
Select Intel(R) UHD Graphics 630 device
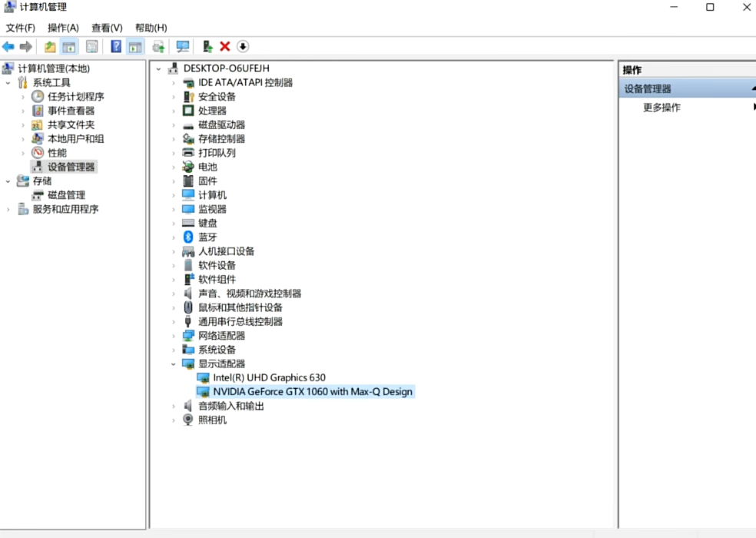[269, 377]
